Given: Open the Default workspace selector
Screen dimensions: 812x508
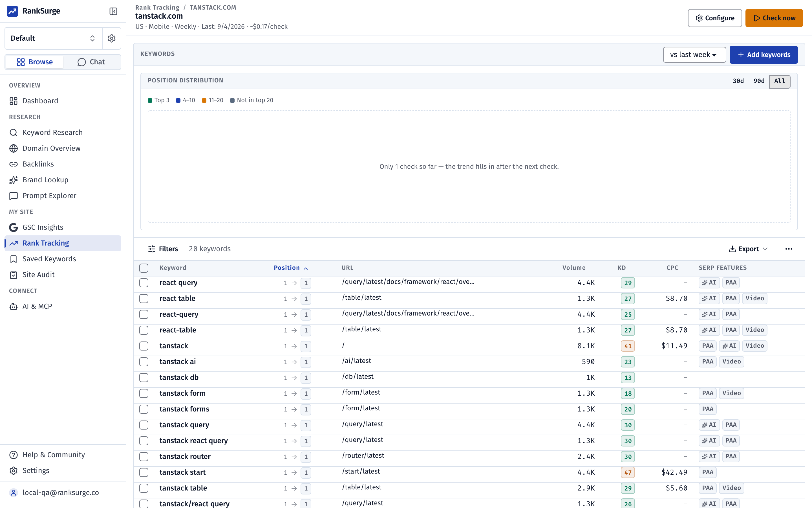Looking at the screenshot, I should 53,38.
